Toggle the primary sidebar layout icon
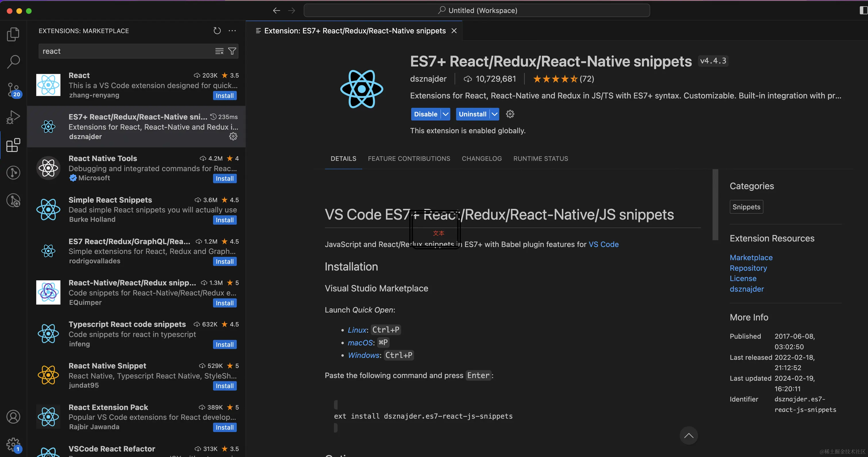Image resolution: width=868 pixels, height=457 pixels. pos(863,10)
